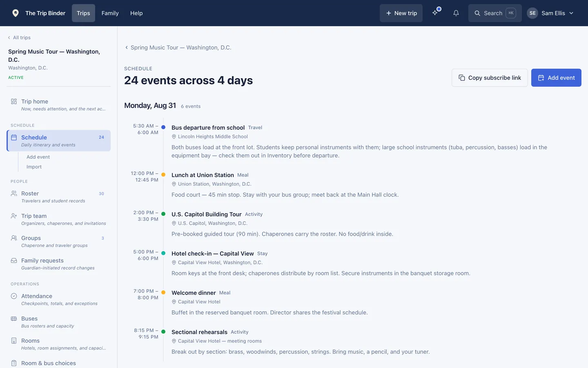Click the green timeline dot for U.S. Capitol Building Tour
Image resolution: width=588 pixels, height=368 pixels.
point(163,214)
